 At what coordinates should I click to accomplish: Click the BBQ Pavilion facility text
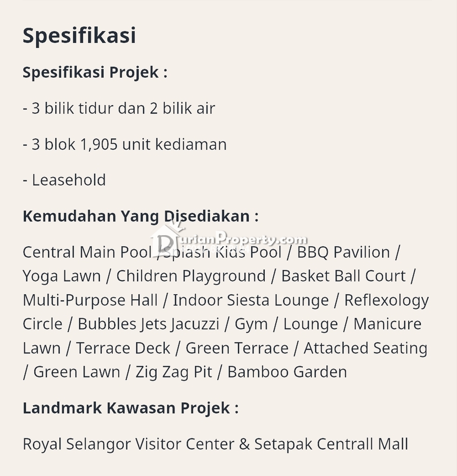coord(343,252)
